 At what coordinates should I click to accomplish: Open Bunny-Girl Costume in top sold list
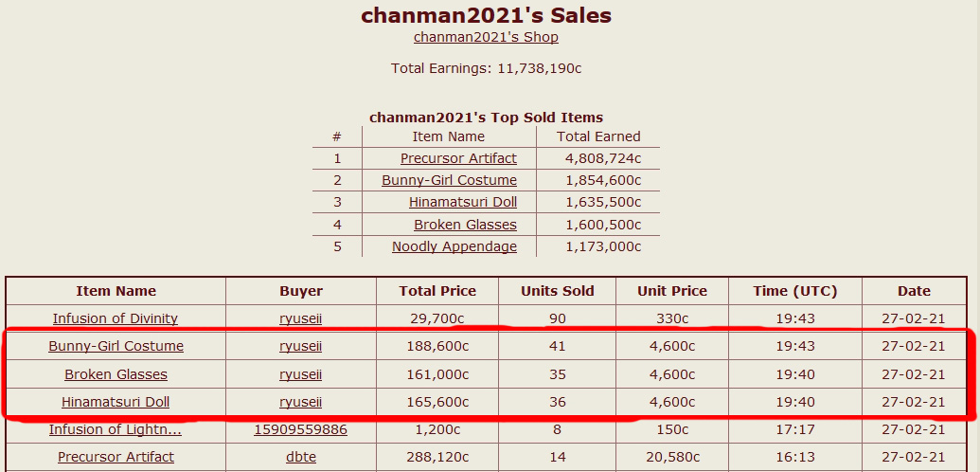pyautogui.click(x=450, y=180)
